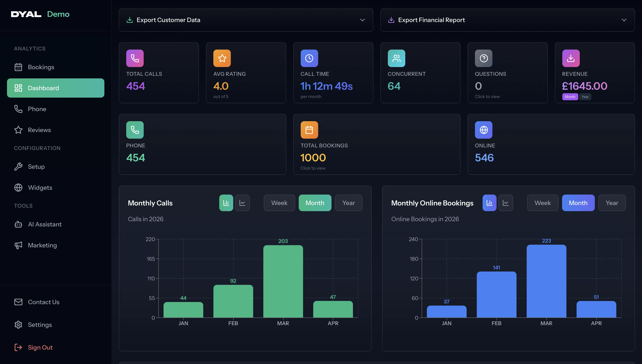Show Online Bookings by Week
The image size is (642, 364).
click(542, 203)
